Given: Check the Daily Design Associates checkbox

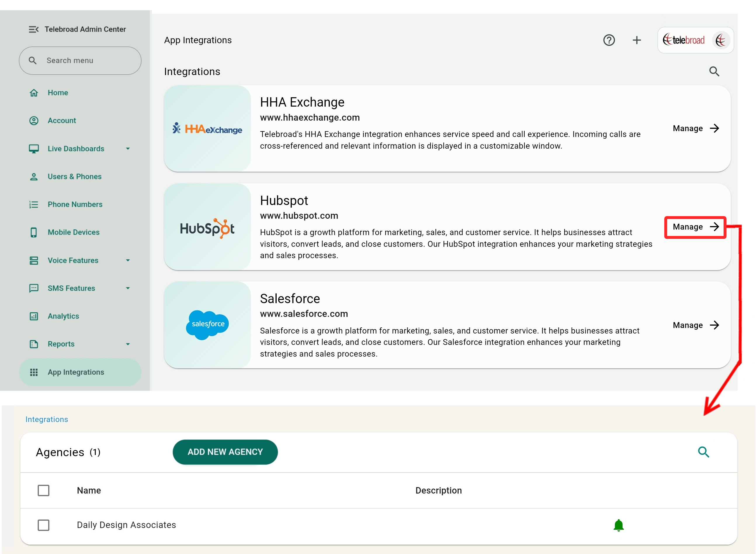Looking at the screenshot, I should (44, 525).
